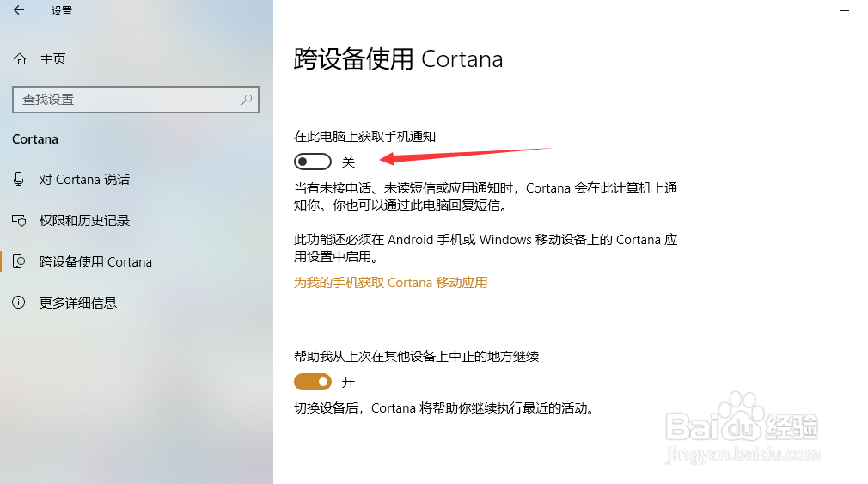Click the 跨设备使用 Cortana page heading

(398, 59)
